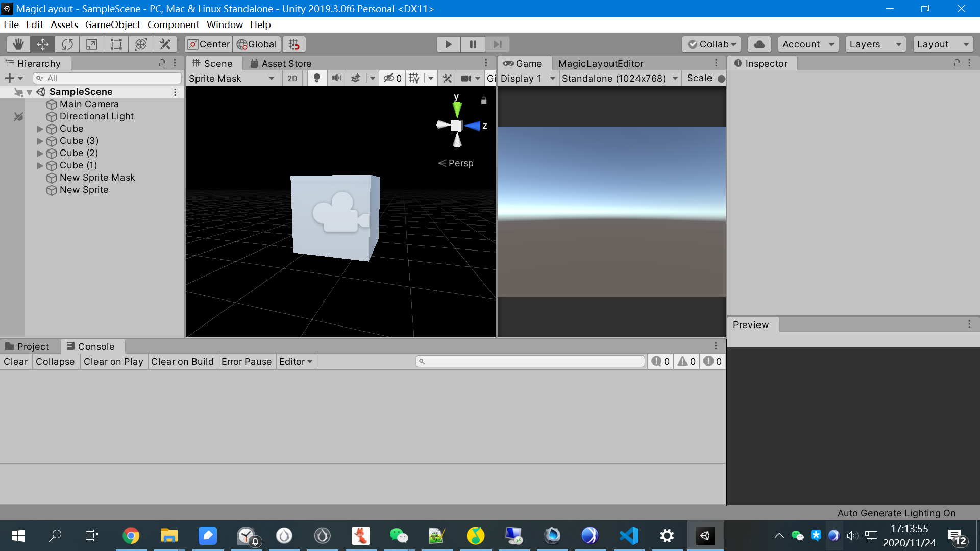Click Clear in Console

tap(16, 361)
